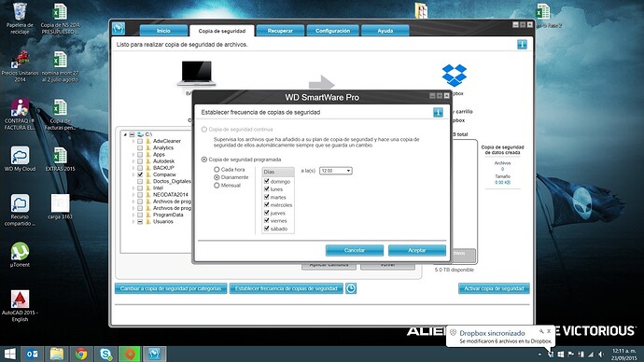Click the Aceptar button

417,250
